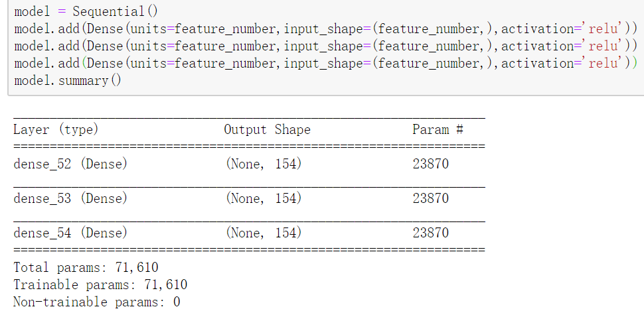
Task: Select the dense_53 (Dense) layer name
Action: tap(70, 198)
